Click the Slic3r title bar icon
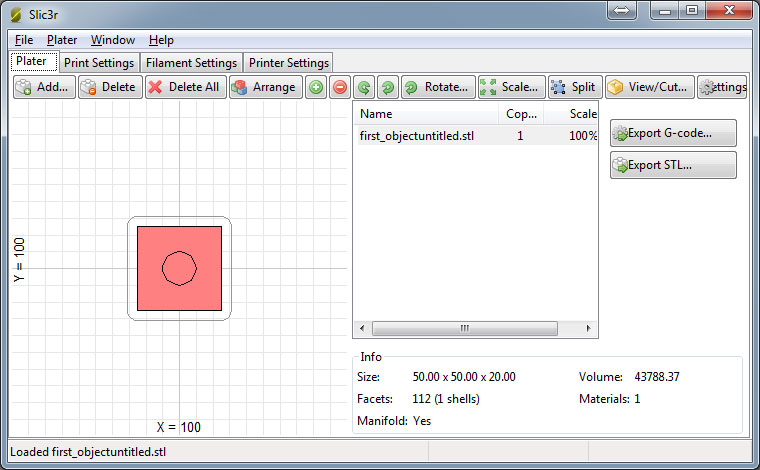The width and height of the screenshot is (760, 470). tap(16, 15)
